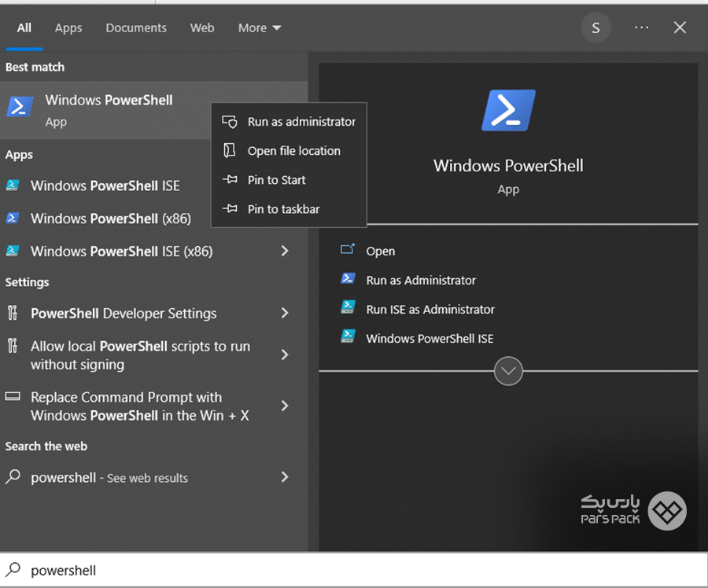Click the powershell search input field

(353, 570)
